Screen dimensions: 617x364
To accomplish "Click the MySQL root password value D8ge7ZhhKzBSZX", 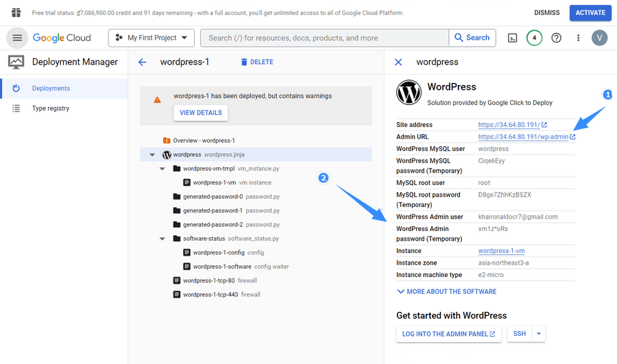I will [505, 195].
